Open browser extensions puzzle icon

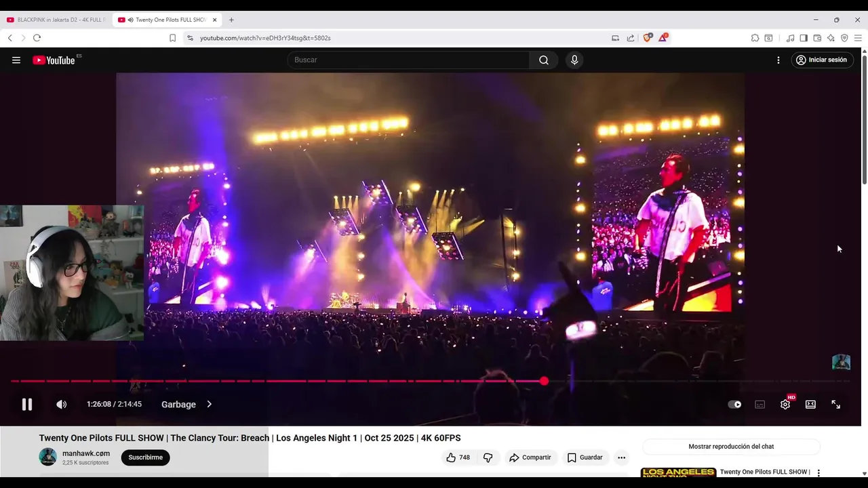pos(755,38)
